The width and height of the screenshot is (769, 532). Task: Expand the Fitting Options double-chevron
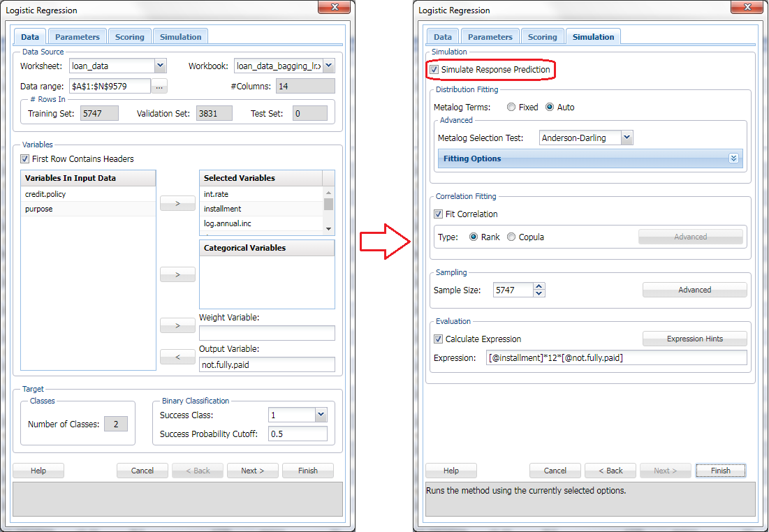coord(733,158)
